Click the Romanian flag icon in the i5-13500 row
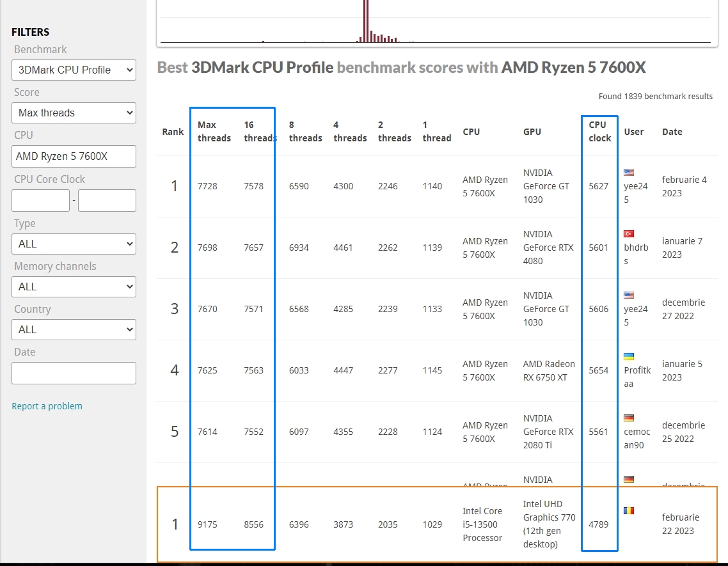Viewport: 728px width, 566px height. (x=629, y=511)
